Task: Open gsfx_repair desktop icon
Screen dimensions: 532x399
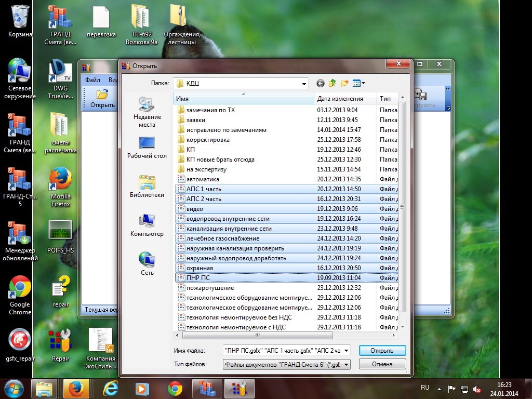Action: tap(20, 344)
